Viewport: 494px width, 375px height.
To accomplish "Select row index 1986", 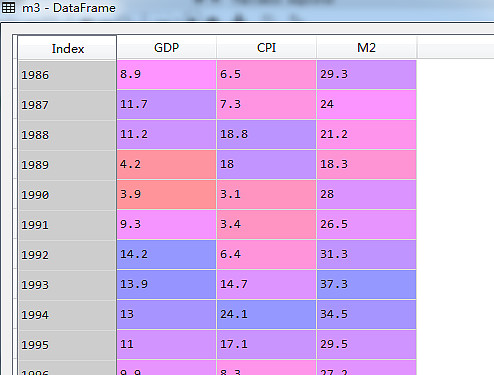I will coord(68,75).
